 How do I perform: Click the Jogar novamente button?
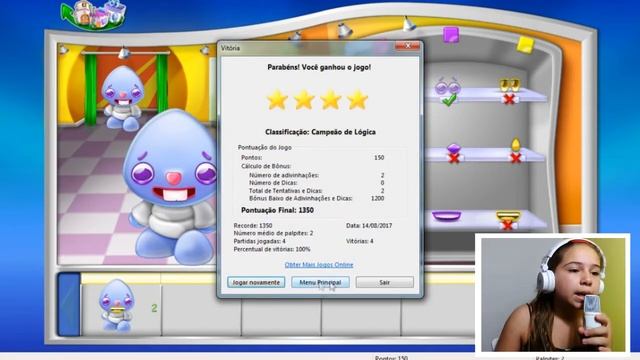click(256, 282)
